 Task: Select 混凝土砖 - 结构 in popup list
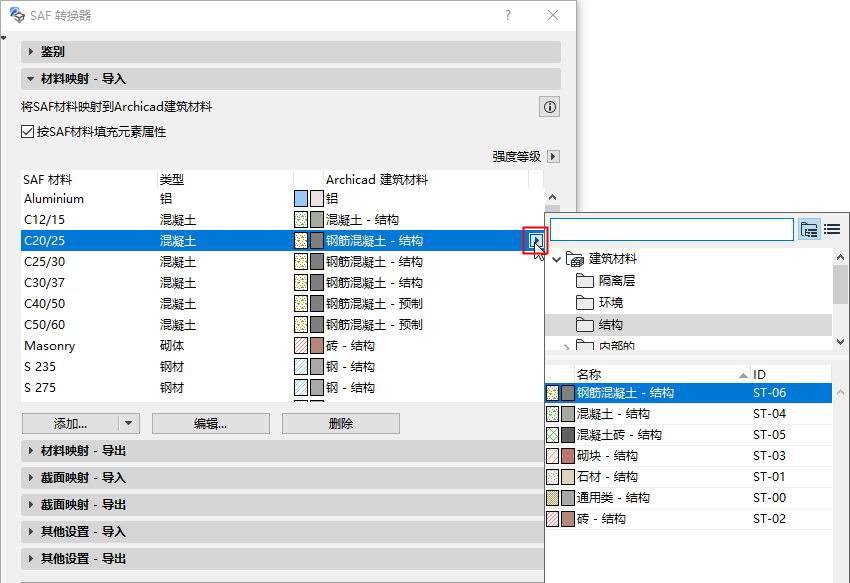(688, 435)
